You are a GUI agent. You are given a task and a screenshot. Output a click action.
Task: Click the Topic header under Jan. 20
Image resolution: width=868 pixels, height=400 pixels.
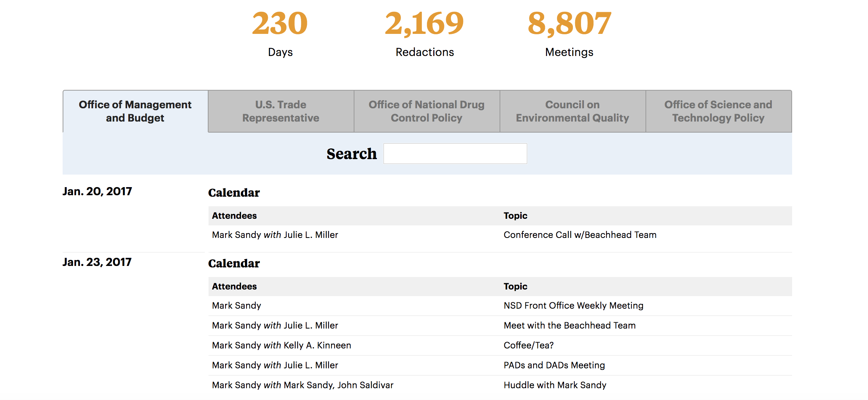pos(515,216)
